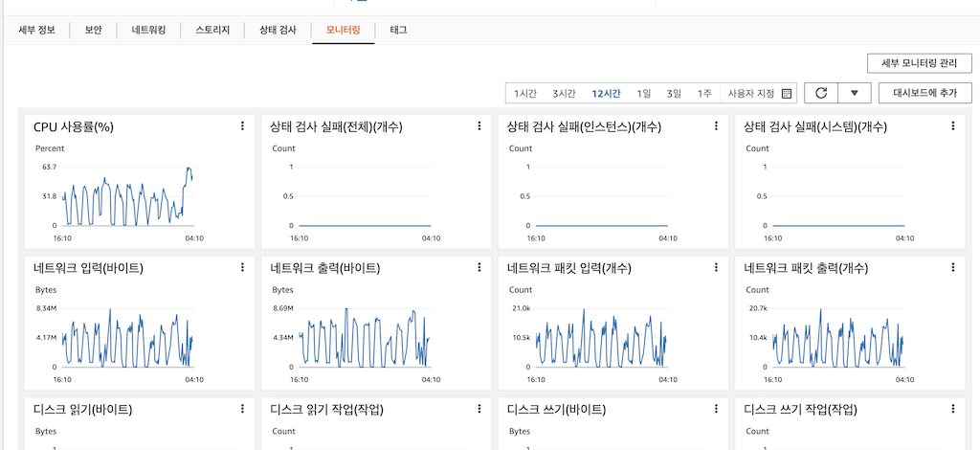
Task: Click the 네트워크 입력(바이트) graph
Action: (x=128, y=337)
